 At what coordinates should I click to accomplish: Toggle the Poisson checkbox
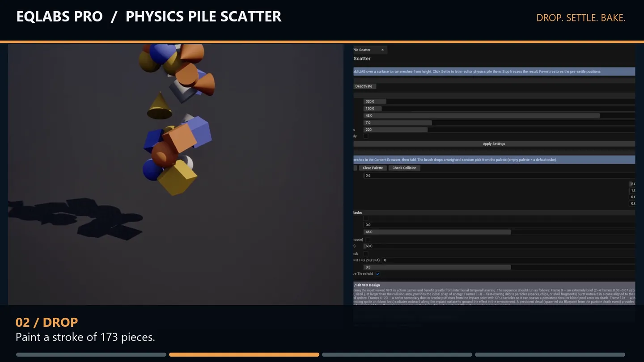368,240
